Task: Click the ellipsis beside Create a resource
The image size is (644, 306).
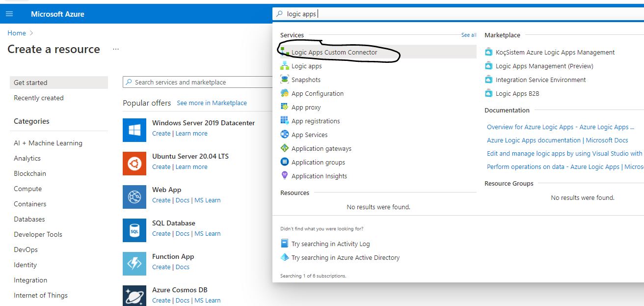Action: [x=115, y=49]
